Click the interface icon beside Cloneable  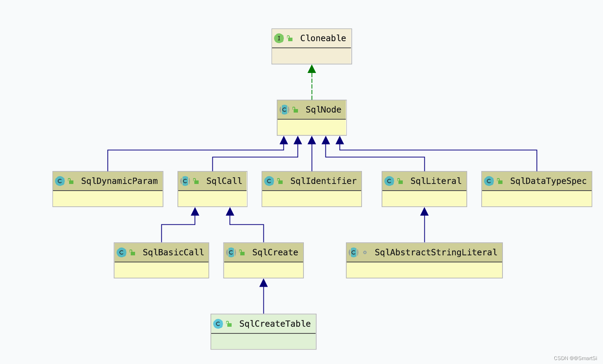click(279, 38)
